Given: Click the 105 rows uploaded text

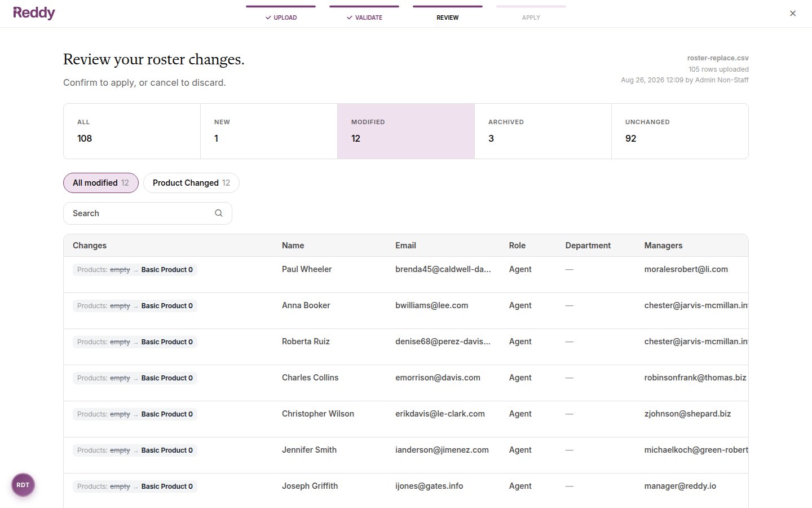Looking at the screenshot, I should tap(718, 69).
